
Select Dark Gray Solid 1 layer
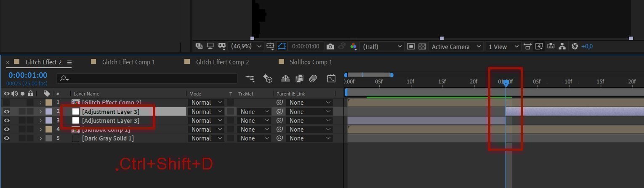pyautogui.click(x=108, y=138)
